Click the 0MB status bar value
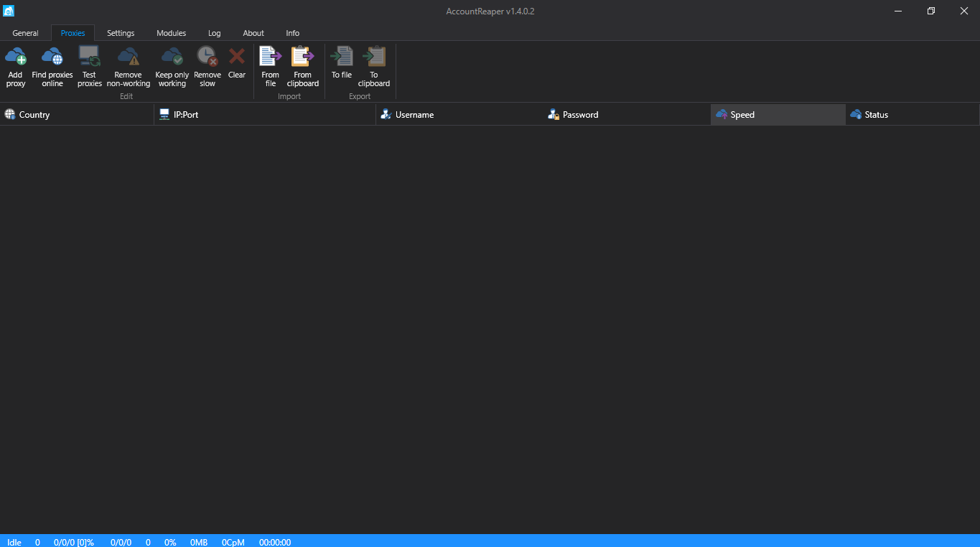980x547 pixels. coord(199,543)
